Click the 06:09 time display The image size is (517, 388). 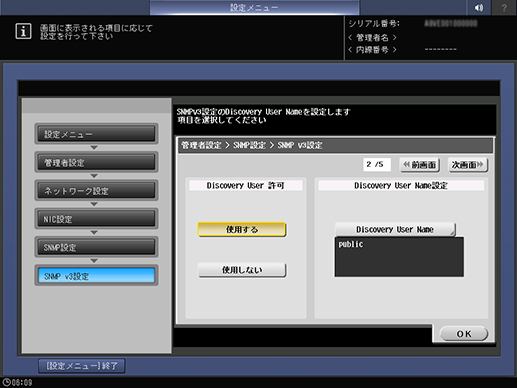(x=22, y=383)
